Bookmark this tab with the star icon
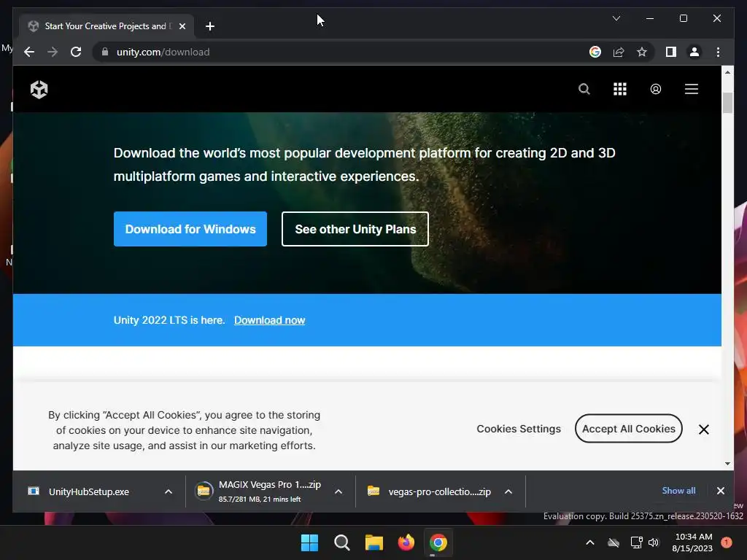Viewport: 747px width, 560px height. point(642,52)
